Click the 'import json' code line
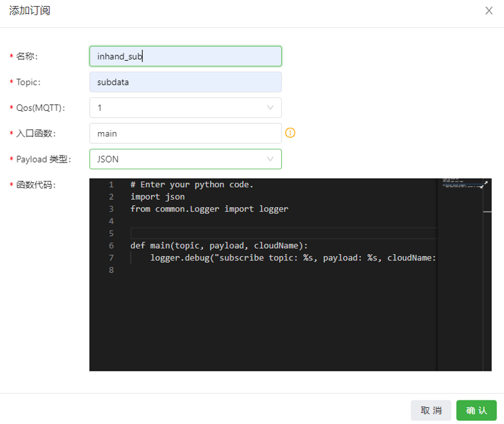The height and width of the screenshot is (424, 504). click(x=157, y=197)
